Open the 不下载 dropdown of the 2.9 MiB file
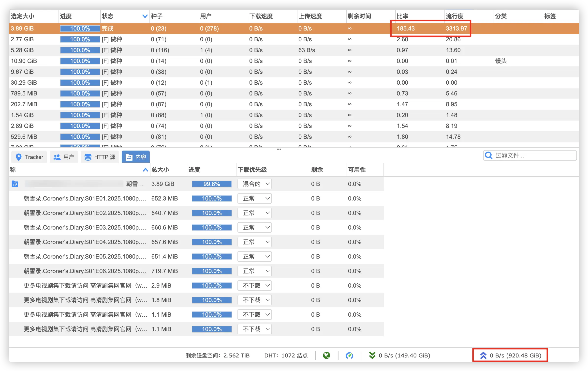The height and width of the screenshot is (371, 588). [x=254, y=286]
